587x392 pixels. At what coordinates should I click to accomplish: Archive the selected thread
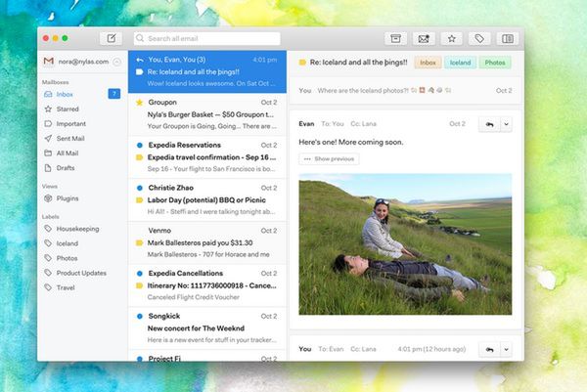(x=395, y=38)
